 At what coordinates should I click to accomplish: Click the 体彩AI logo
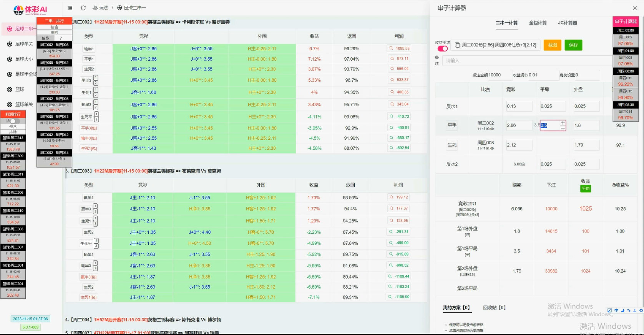point(30,10)
